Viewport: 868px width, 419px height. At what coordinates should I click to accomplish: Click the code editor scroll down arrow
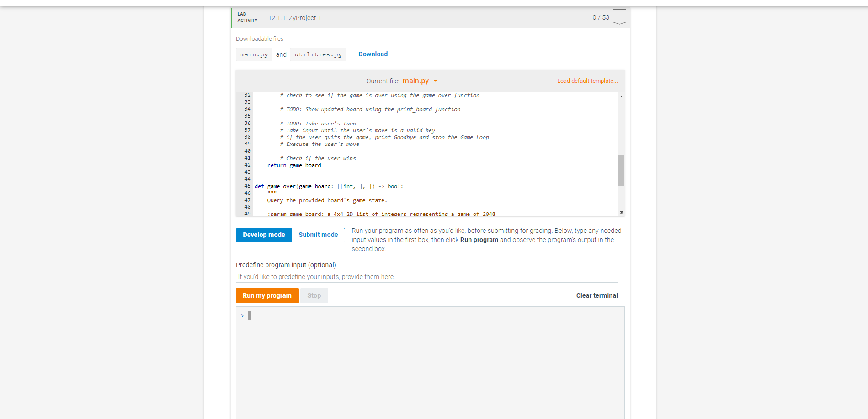tap(621, 212)
